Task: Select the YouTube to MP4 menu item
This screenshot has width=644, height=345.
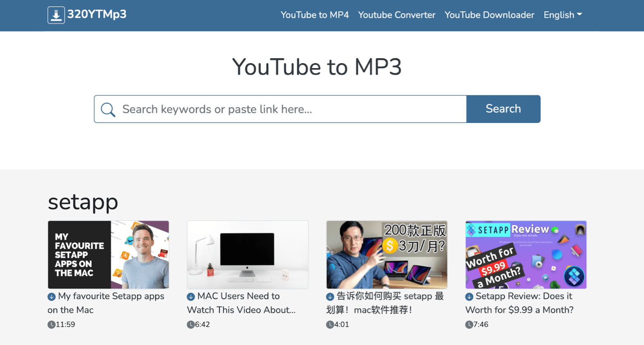Action: 315,15
